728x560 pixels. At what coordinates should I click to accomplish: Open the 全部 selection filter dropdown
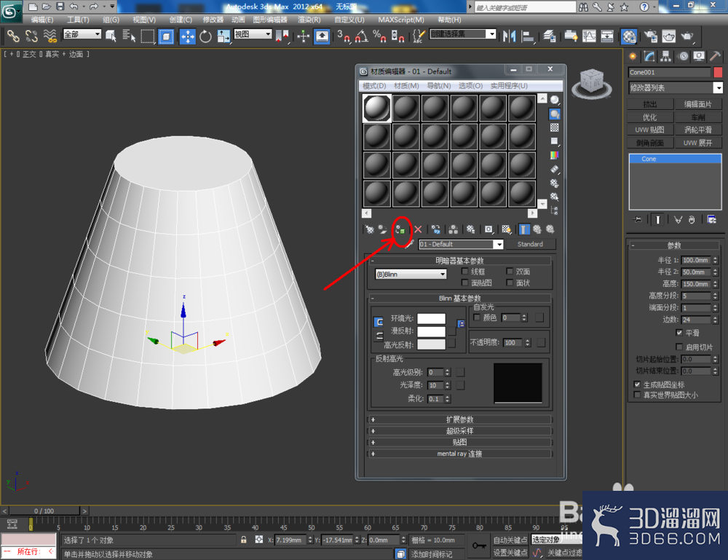tap(82, 34)
